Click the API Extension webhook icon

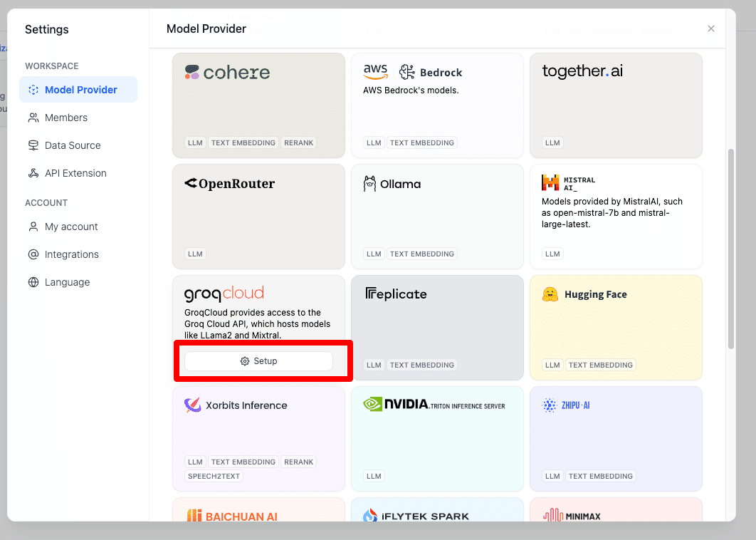tap(33, 173)
